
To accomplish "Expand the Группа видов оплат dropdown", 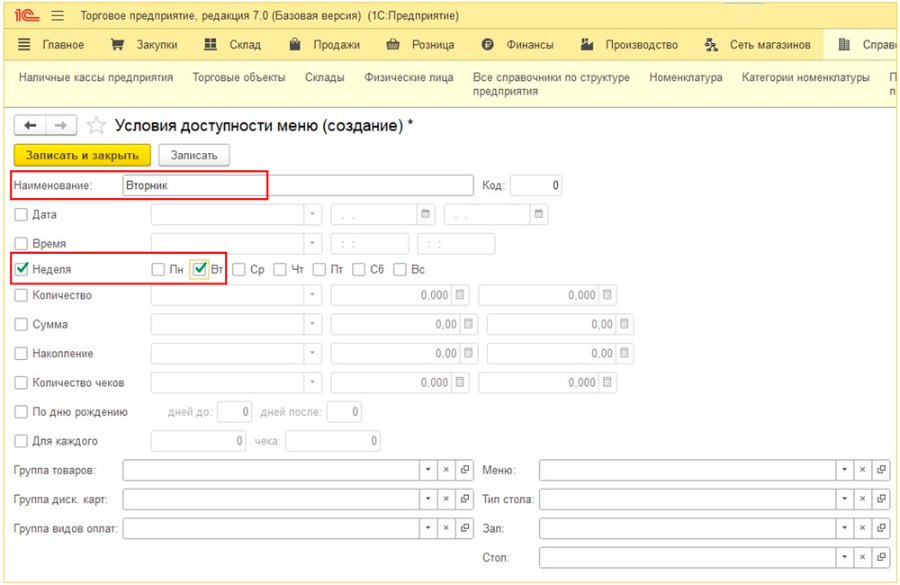I will pyautogui.click(x=428, y=528).
